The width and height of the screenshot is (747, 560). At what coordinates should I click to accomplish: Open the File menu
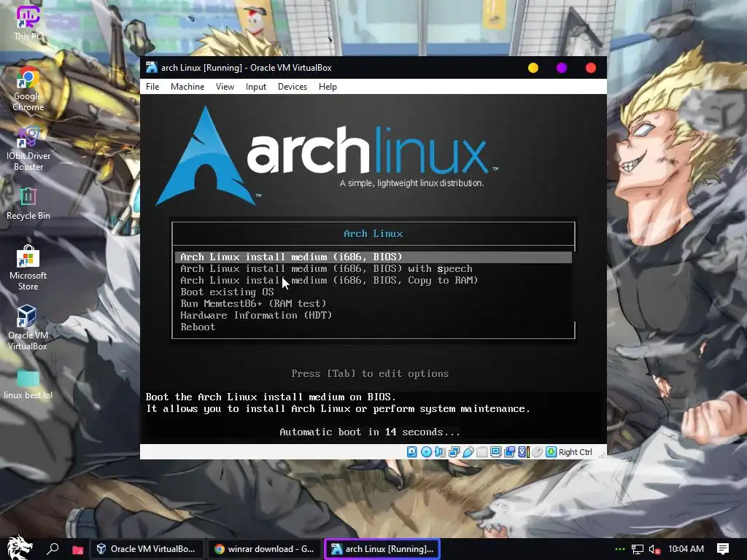pos(152,87)
